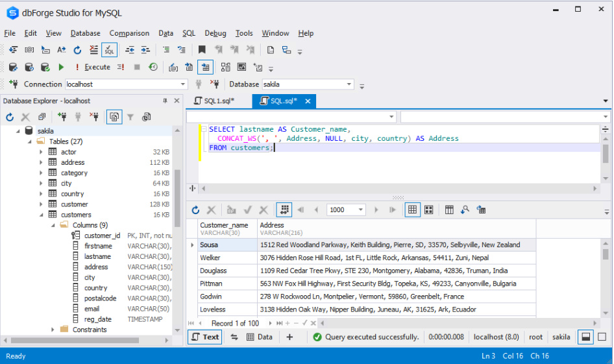Viewport: 614px width, 364px height.
Task: Switch to the SQL1.sql tab
Action: [218, 101]
